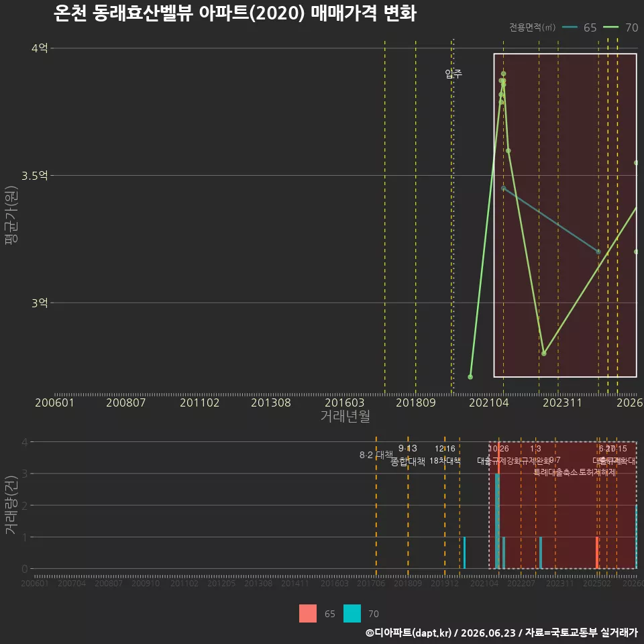Click the isolated cyan volume bar before 202104
Image resolution: width=644 pixels, height=644 pixels.
coord(464,552)
